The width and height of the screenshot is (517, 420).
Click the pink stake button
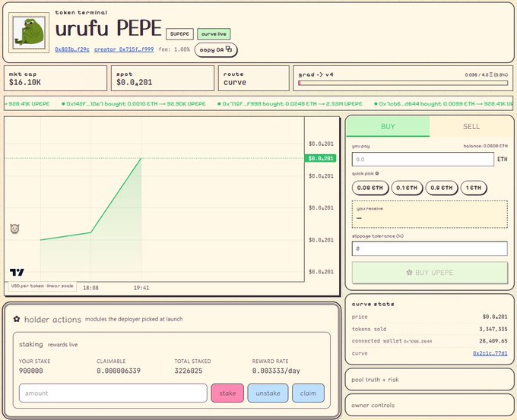[x=227, y=393]
